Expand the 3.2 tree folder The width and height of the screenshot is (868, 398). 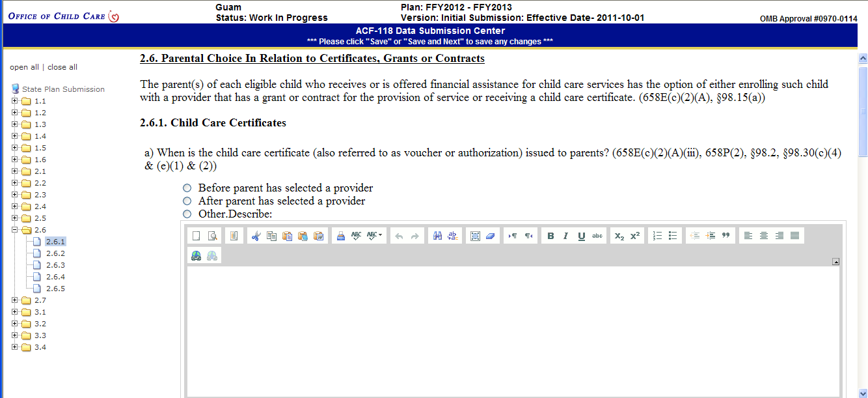point(15,324)
